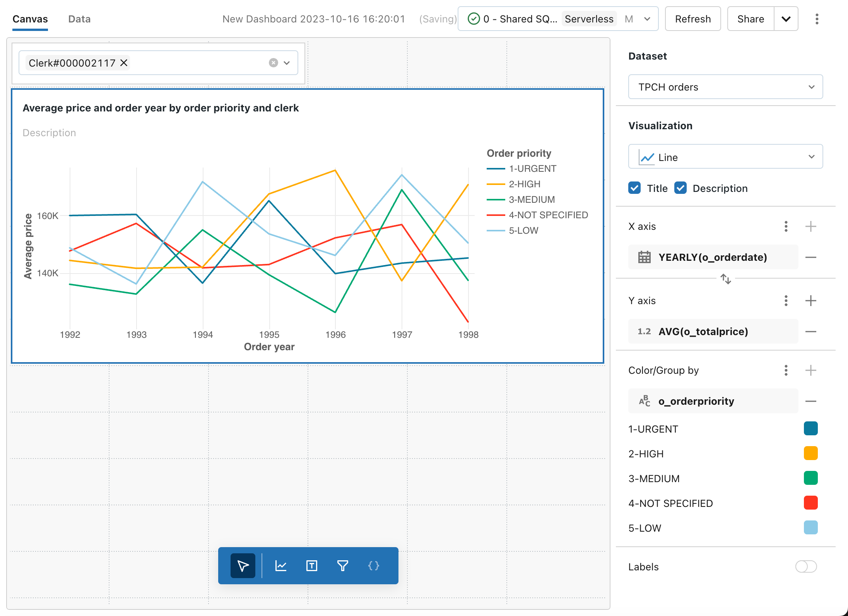This screenshot has width=848, height=616.
Task: Click the Refresh button
Action: 692,19
